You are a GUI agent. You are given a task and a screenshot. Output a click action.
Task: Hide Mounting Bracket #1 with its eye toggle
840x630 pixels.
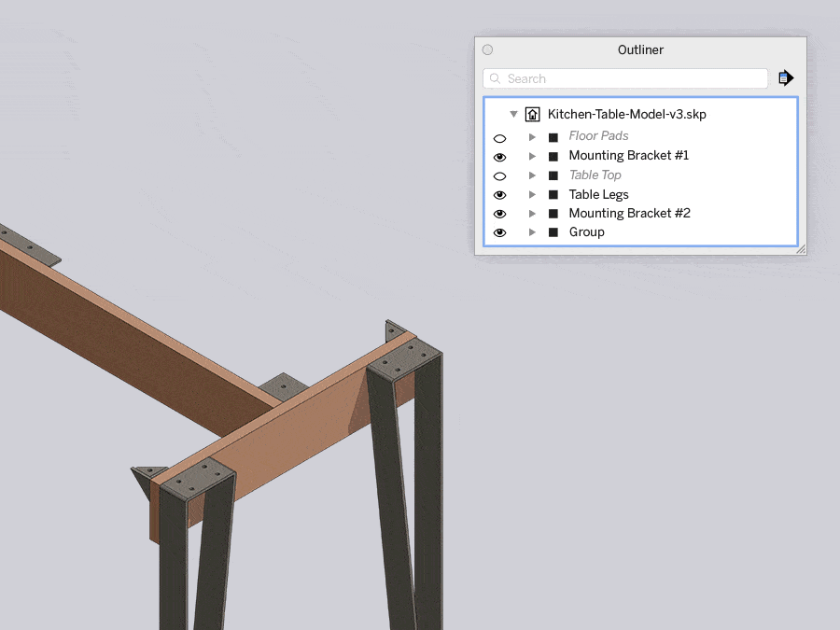point(500,156)
